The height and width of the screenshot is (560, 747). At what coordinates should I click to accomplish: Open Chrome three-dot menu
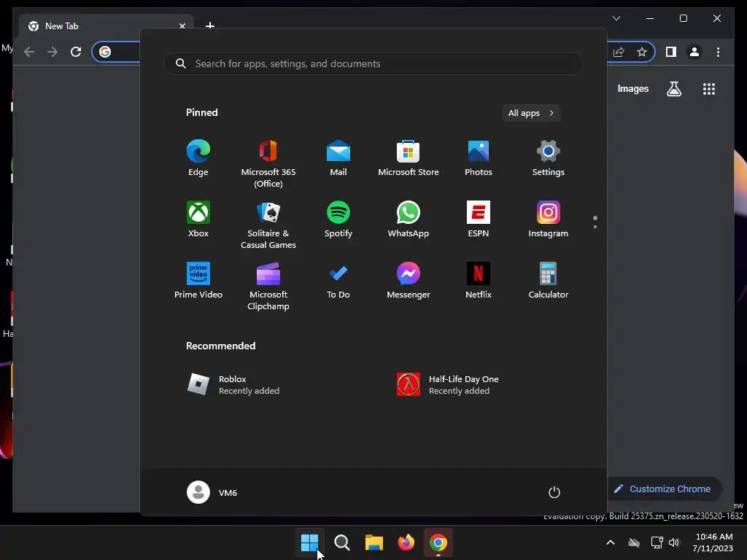coord(718,52)
